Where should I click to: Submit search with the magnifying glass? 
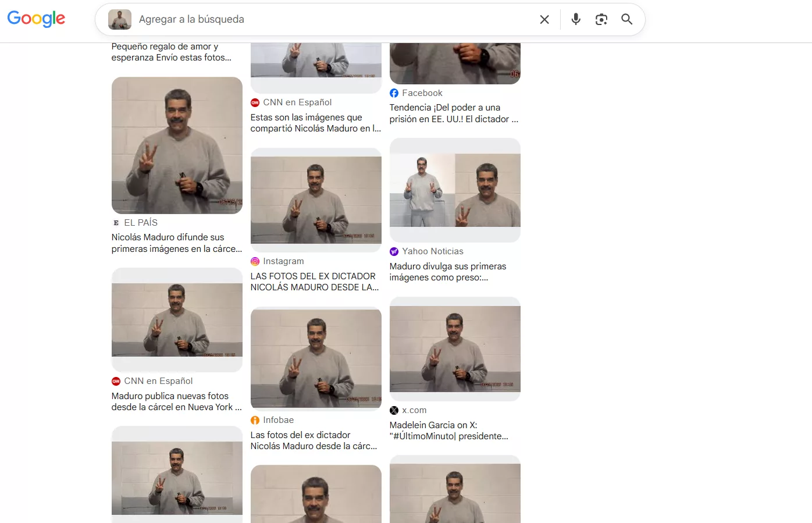click(626, 19)
